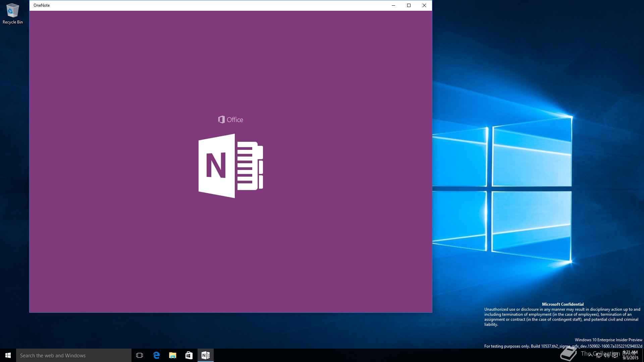This screenshot has width=644, height=362.
Task: Open the clock showing 9/3/2015
Action: coord(630,355)
